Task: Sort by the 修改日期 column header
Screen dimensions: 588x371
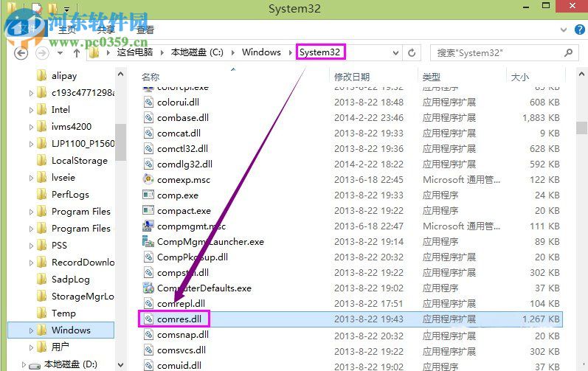Action: [x=352, y=77]
